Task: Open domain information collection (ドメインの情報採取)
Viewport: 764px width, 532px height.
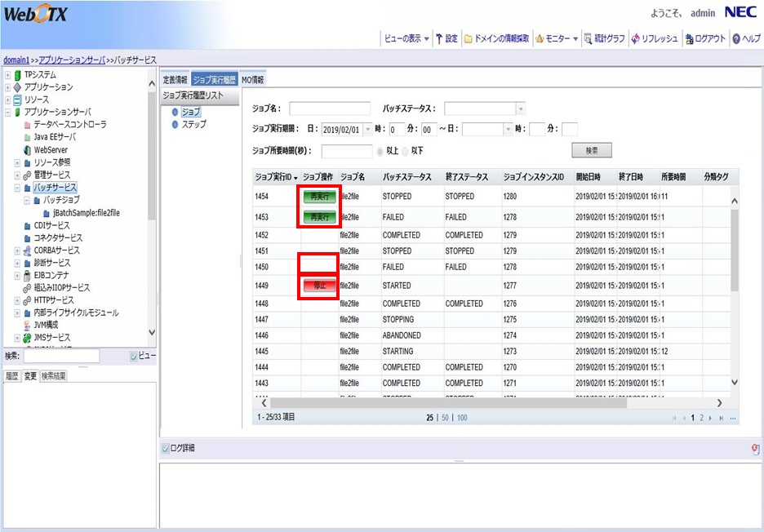Action: tap(469, 38)
